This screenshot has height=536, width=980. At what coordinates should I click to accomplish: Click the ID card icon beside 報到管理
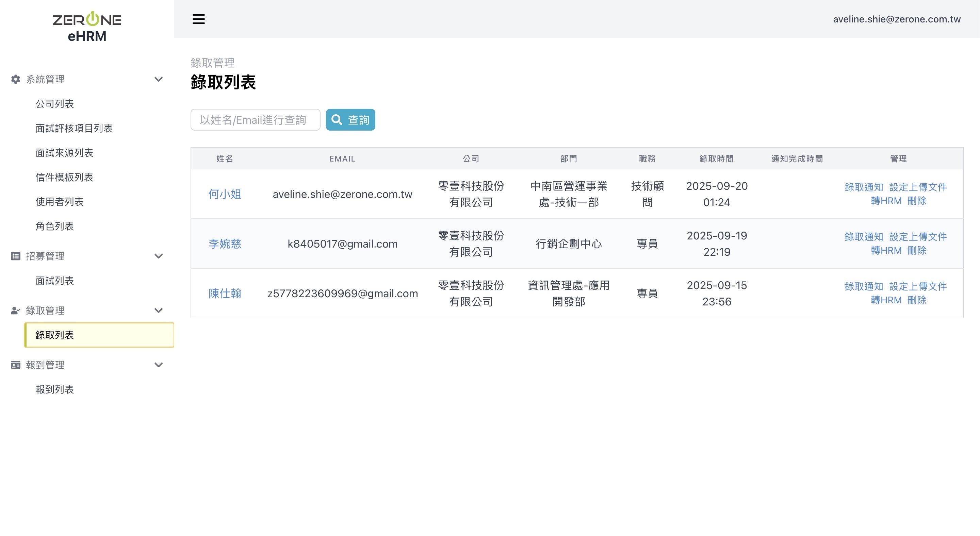pyautogui.click(x=16, y=365)
